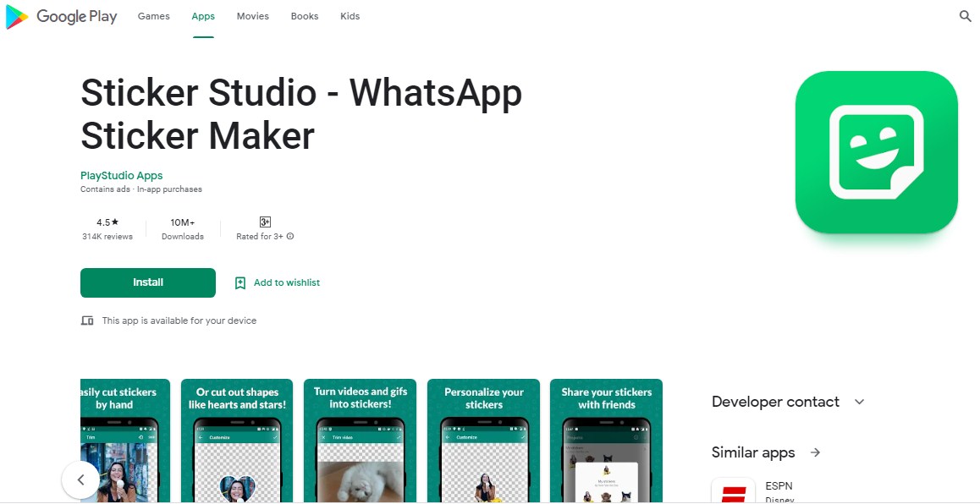Click the 4.5 star rating
The width and height of the screenshot is (980, 504).
(107, 222)
